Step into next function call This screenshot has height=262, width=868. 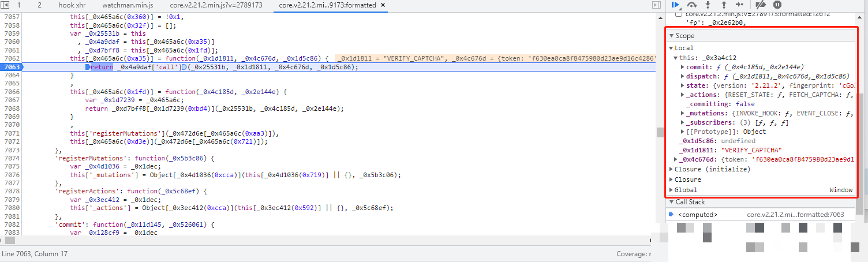(708, 5)
